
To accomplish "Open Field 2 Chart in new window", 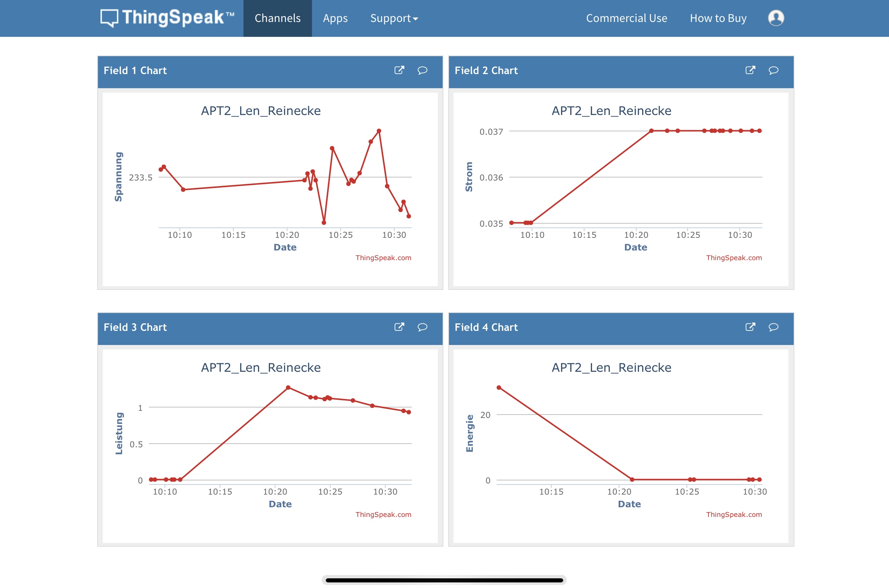I will point(750,70).
